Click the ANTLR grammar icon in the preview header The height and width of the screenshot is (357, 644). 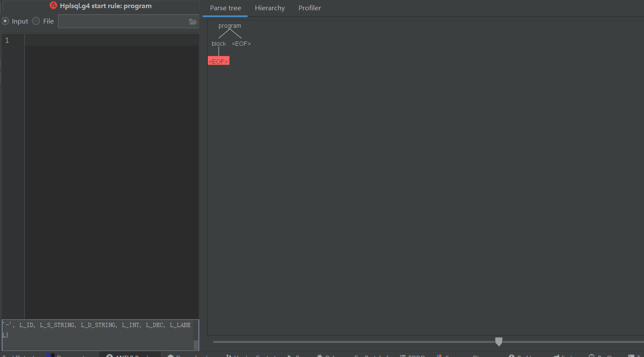point(53,6)
